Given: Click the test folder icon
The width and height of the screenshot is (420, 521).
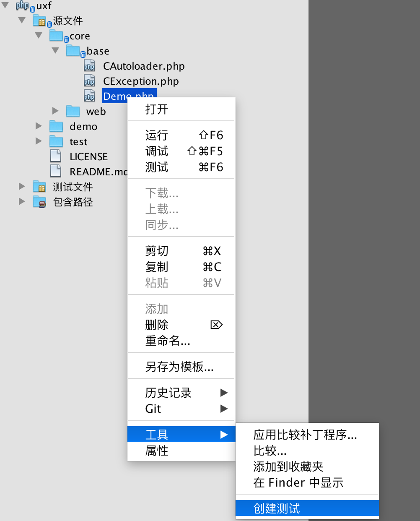Looking at the screenshot, I should 56,141.
